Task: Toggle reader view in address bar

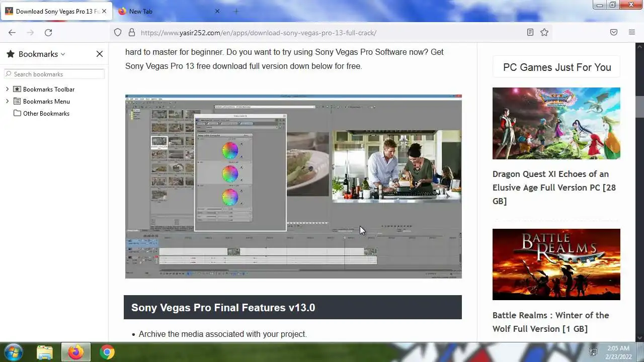Action: [530, 32]
